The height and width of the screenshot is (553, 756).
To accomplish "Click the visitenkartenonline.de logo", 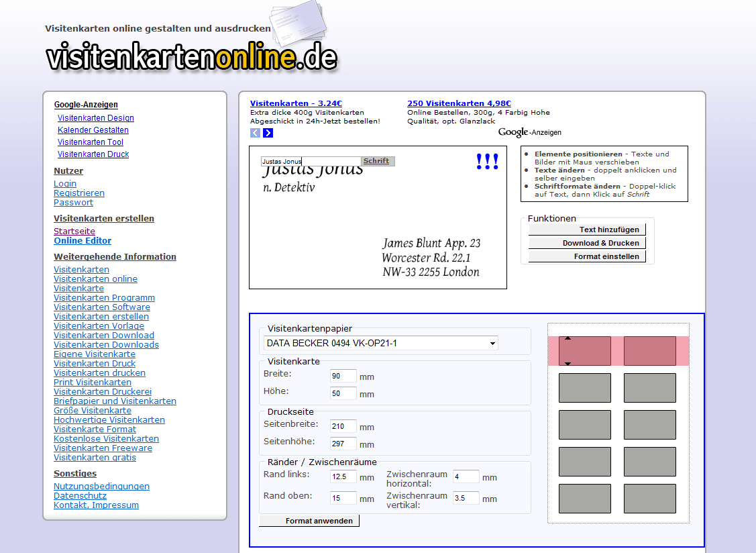I will pyautogui.click(x=191, y=56).
